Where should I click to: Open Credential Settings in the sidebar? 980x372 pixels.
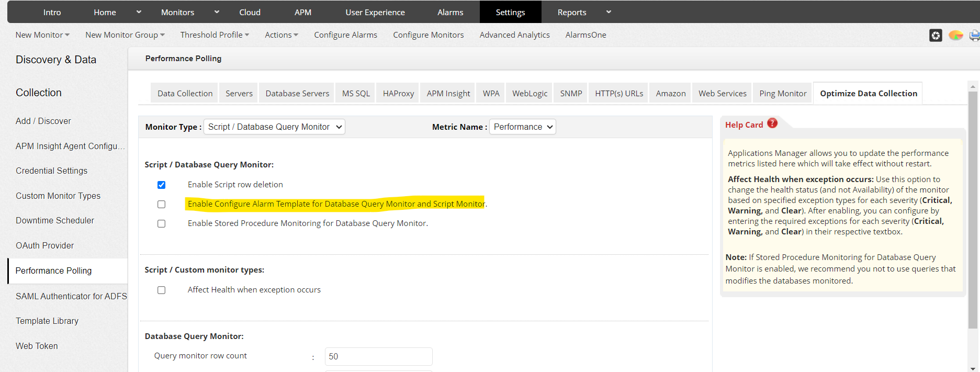pyautogui.click(x=51, y=171)
